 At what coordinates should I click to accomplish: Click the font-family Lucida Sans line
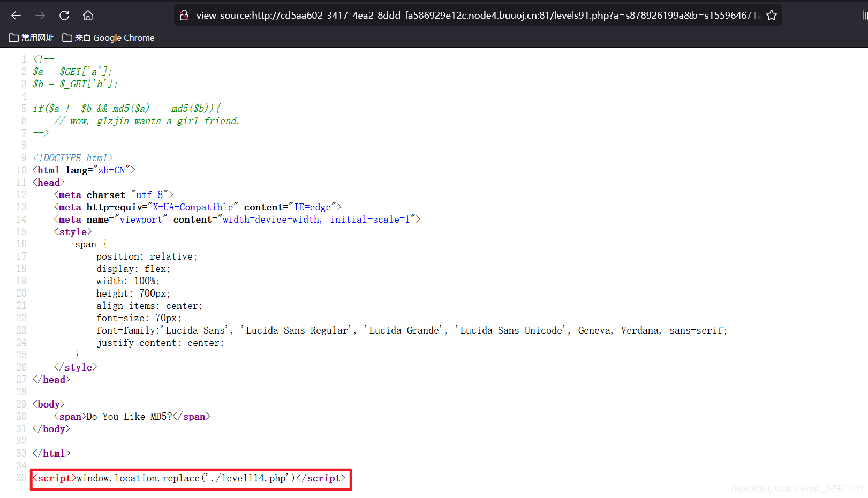412,330
